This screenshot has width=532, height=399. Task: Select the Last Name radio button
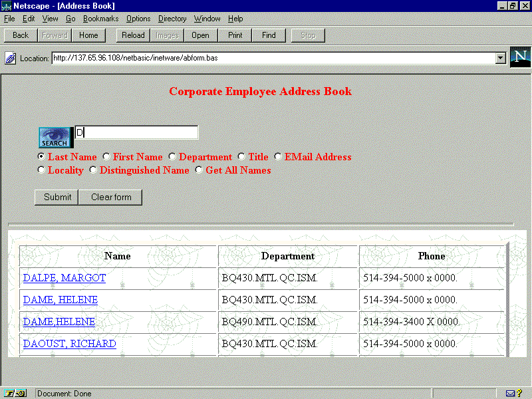(x=41, y=156)
